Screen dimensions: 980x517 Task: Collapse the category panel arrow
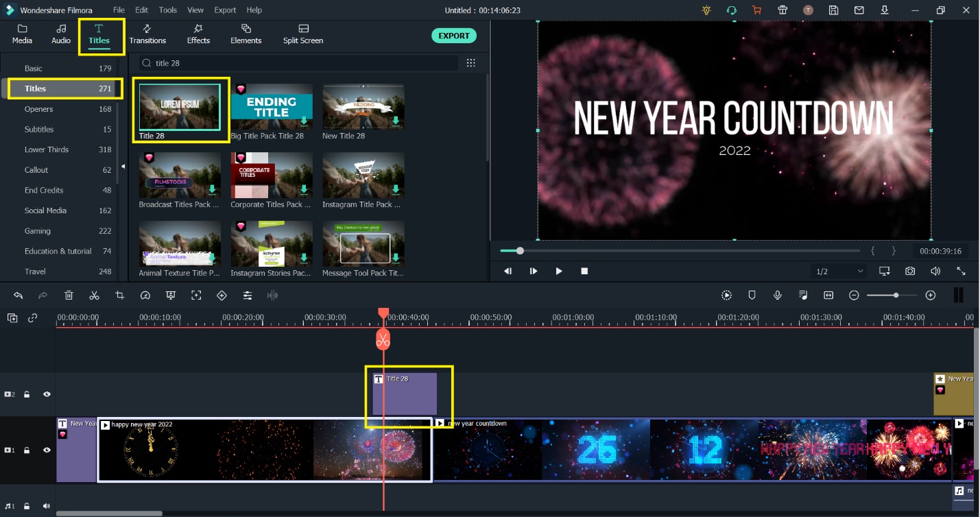click(x=123, y=167)
